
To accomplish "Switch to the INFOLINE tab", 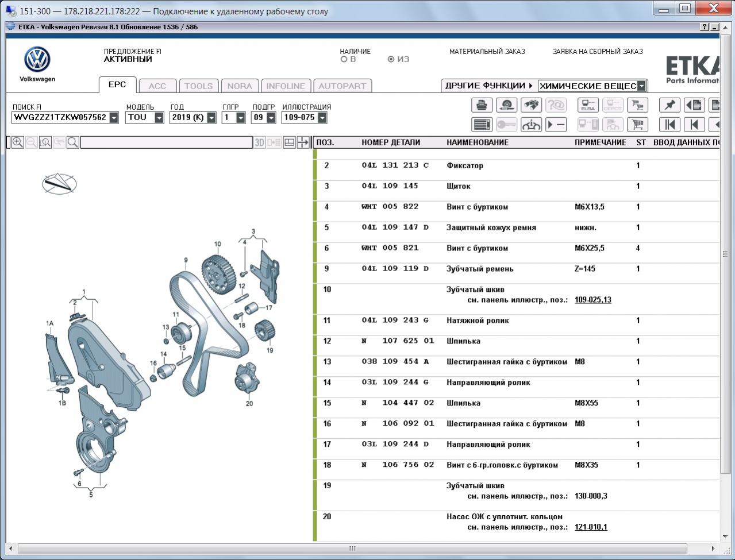I will (286, 86).
